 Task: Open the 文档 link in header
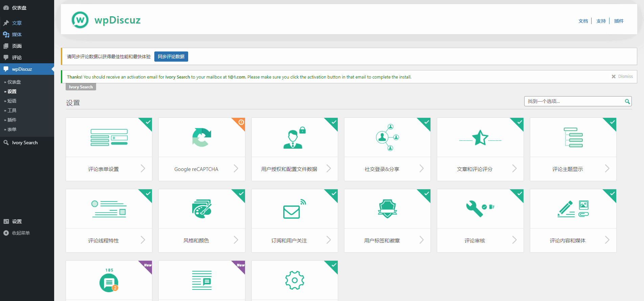tap(583, 21)
